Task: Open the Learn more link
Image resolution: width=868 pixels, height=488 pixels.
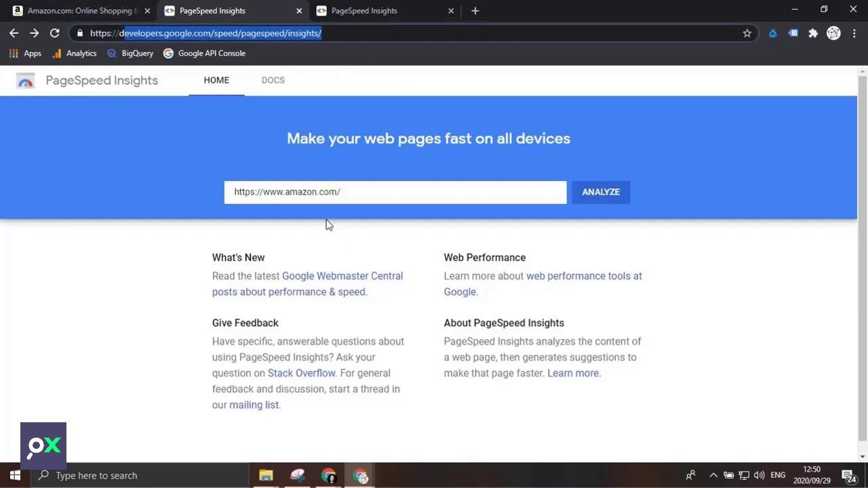Action: coord(573,373)
